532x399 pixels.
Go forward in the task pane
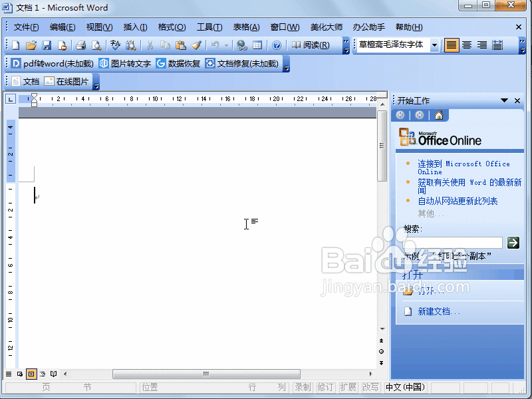[420, 115]
